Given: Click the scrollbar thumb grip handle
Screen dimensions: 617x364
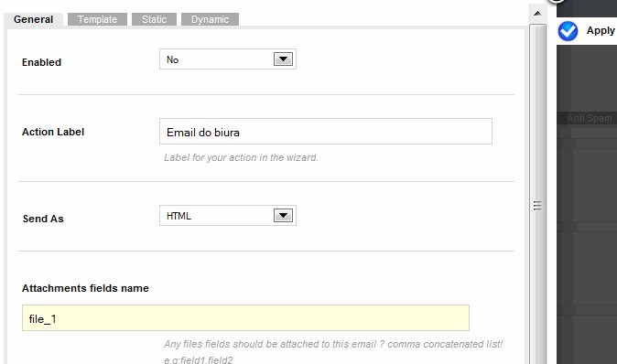Looking at the screenshot, I should pyautogui.click(x=537, y=205).
